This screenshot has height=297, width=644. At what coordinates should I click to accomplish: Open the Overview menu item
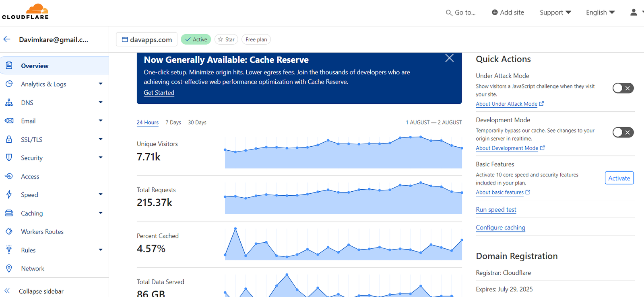click(x=54, y=66)
